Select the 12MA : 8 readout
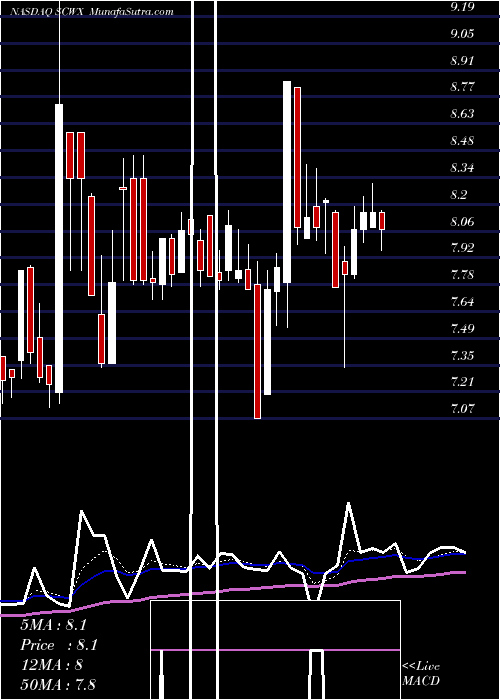The height and width of the screenshot is (700, 500). pyautogui.click(x=51, y=665)
